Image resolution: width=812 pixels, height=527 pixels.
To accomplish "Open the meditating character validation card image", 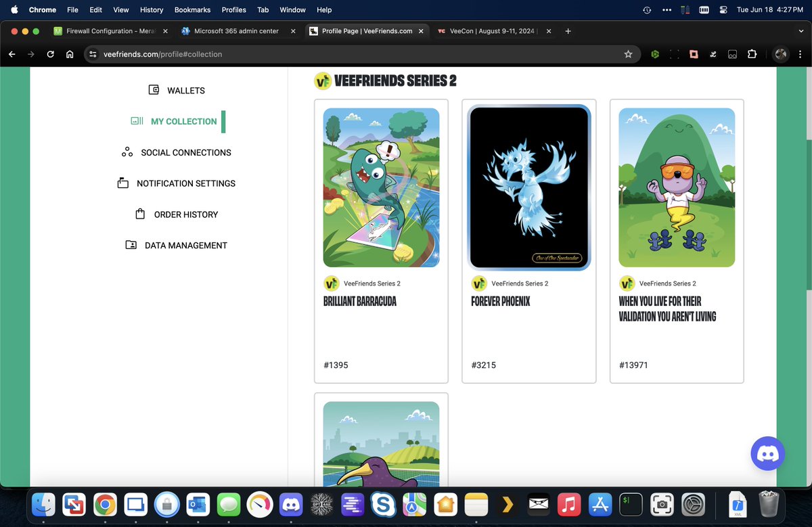I will [x=677, y=187].
